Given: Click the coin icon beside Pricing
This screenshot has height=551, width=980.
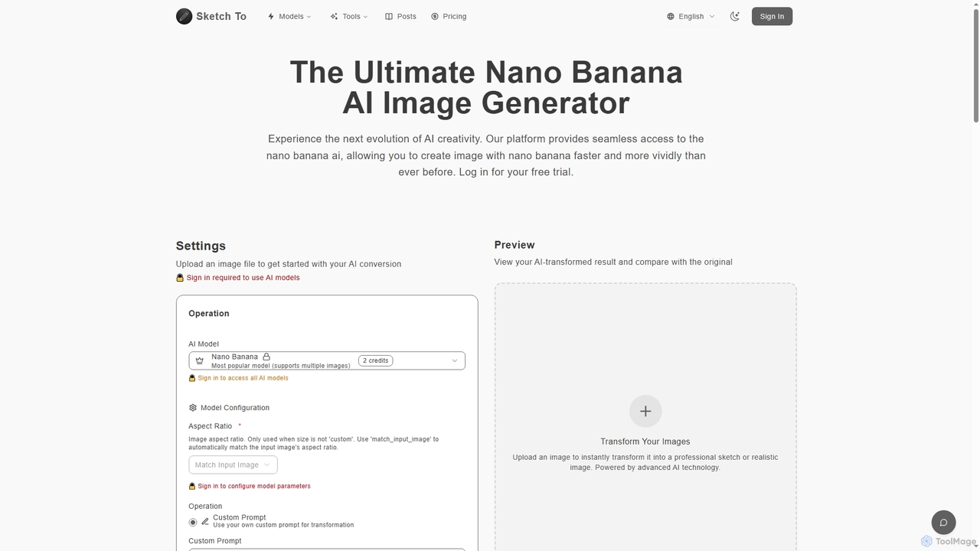Looking at the screenshot, I should pyautogui.click(x=435, y=16).
